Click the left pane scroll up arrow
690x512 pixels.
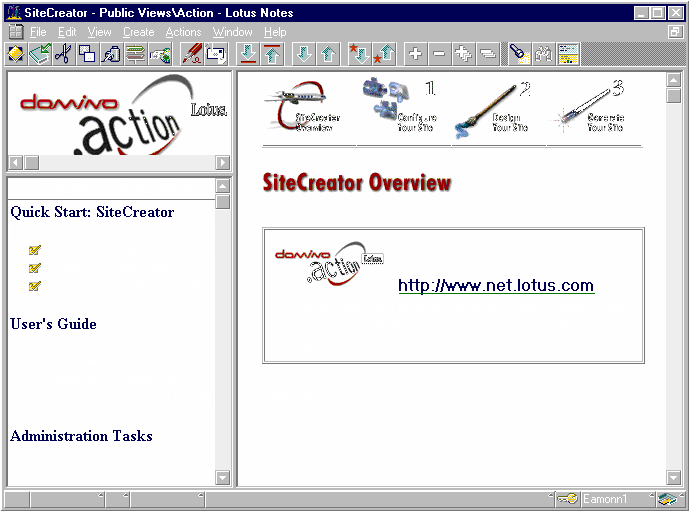point(223,186)
